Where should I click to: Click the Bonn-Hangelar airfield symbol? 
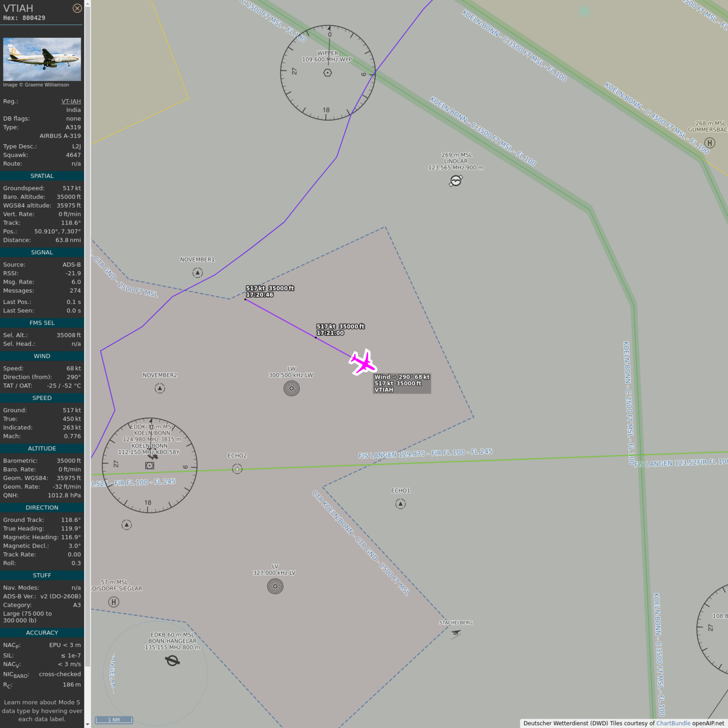[172, 661]
